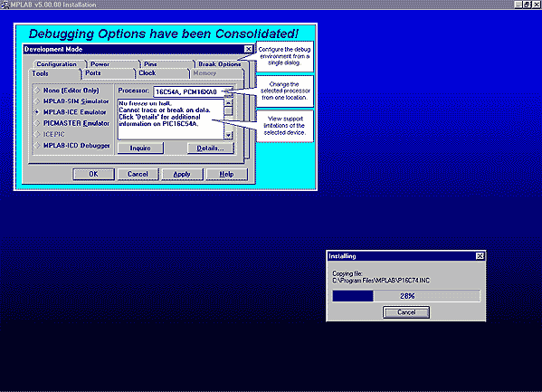Select PICMASTER Emulator radio button

point(71,123)
